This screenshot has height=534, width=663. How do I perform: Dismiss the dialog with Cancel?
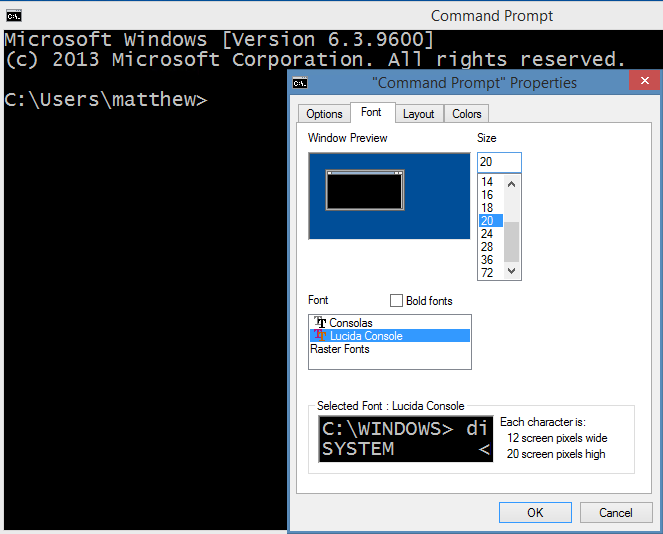616,512
